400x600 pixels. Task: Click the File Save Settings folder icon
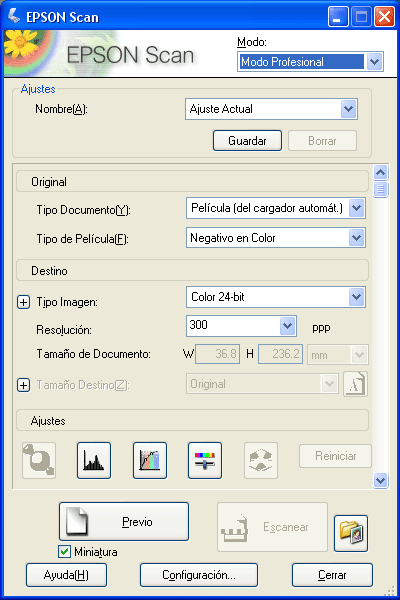click(x=351, y=533)
